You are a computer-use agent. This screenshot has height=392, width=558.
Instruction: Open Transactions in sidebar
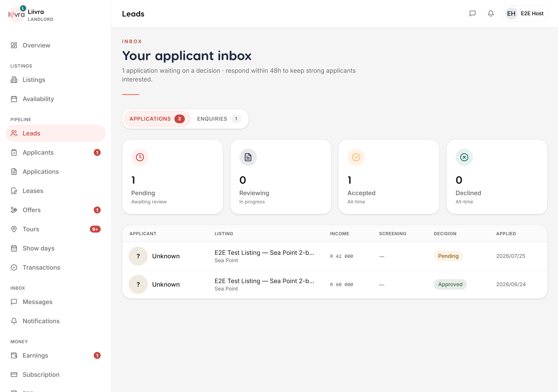point(55,267)
